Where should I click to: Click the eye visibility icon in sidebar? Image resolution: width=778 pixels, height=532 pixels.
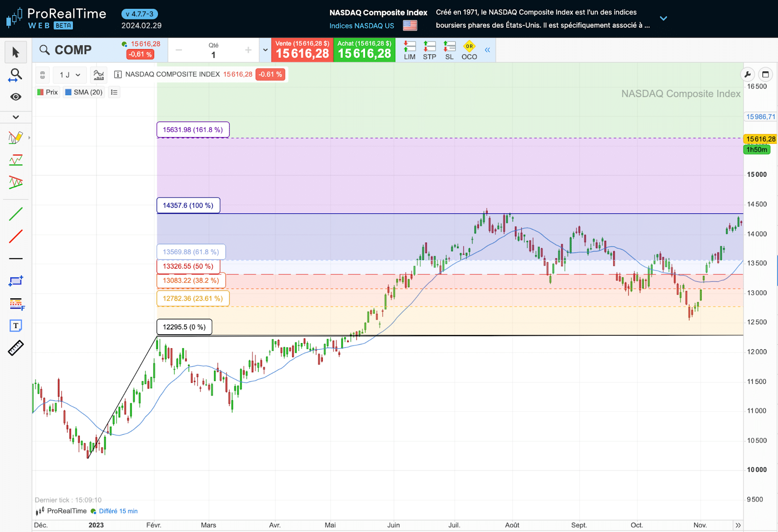pyautogui.click(x=16, y=97)
